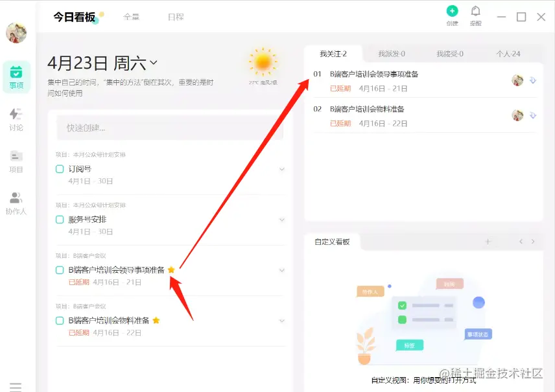Click 已延期 status on left 领导事项准备 task
Image resolution: width=555 pixels, height=392 pixels.
click(x=79, y=282)
